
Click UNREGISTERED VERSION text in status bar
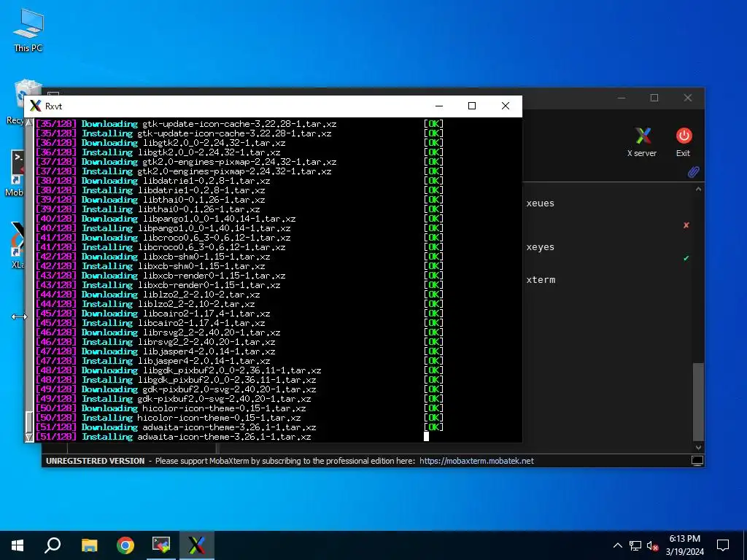click(x=96, y=461)
